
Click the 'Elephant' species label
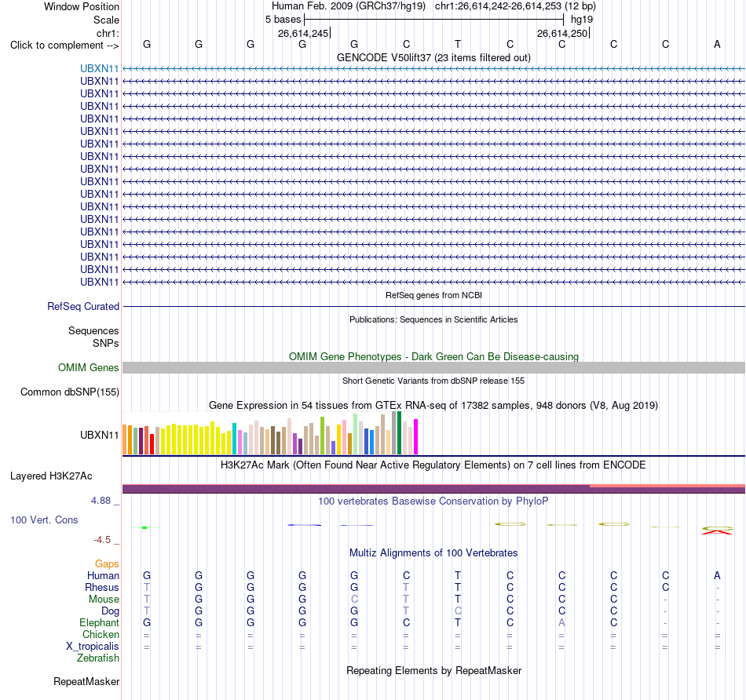[99, 622]
